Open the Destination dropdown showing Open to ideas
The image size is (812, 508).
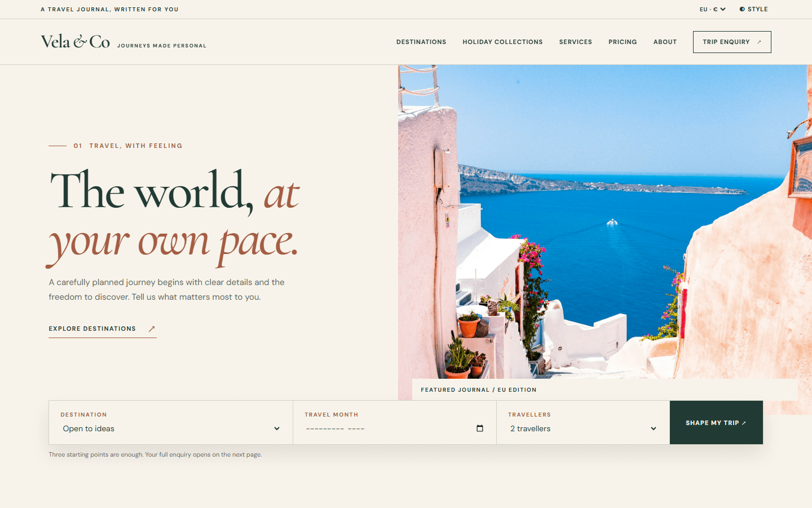click(x=171, y=428)
